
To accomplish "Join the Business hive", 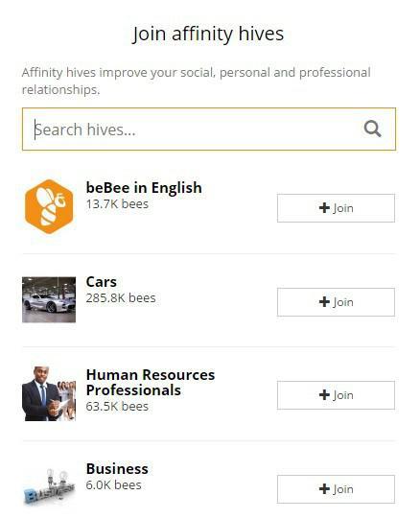I will (x=336, y=489).
